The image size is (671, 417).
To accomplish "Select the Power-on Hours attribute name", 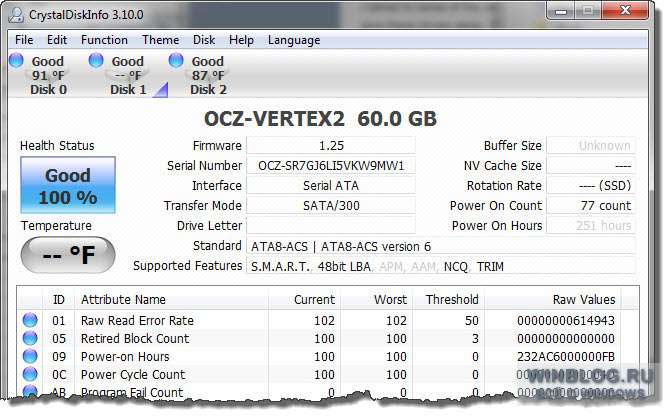I will coord(125,357).
